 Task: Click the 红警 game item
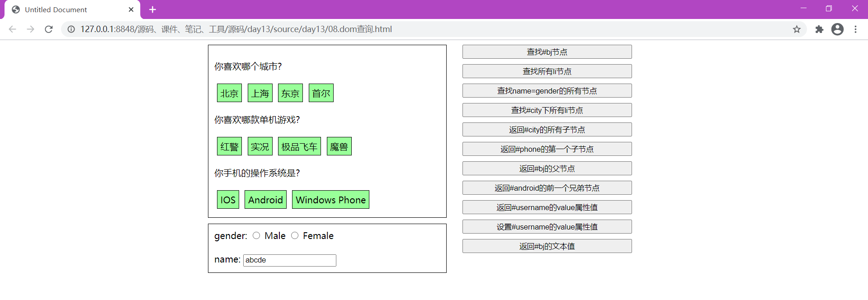pos(229,146)
